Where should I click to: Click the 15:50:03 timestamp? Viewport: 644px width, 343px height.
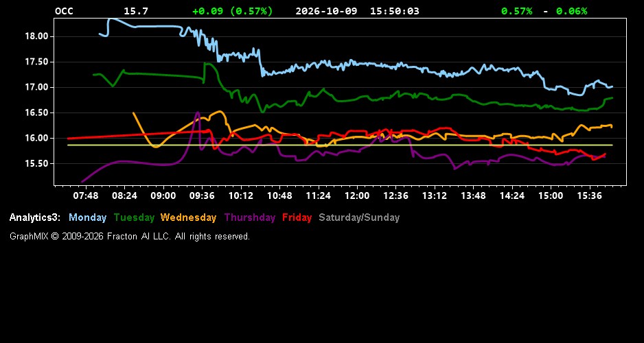395,11
